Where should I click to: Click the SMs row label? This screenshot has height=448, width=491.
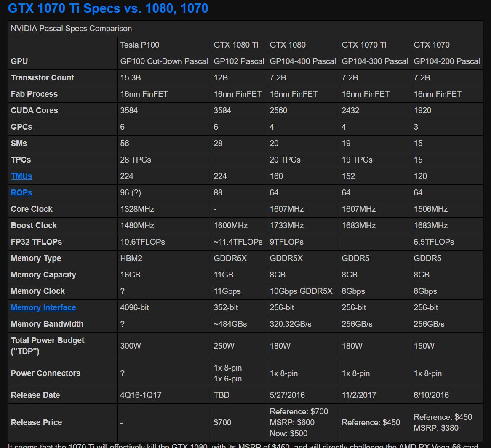(x=19, y=144)
